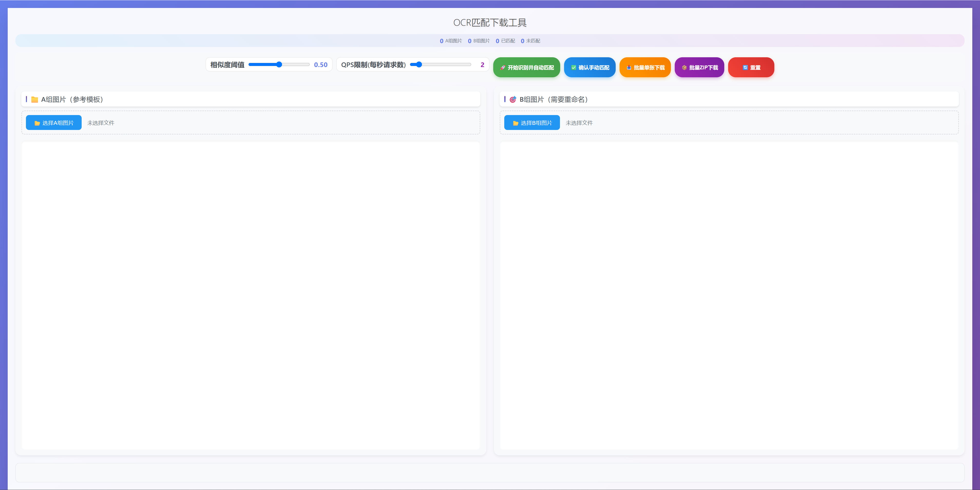
Task: Click the target icon beside the B组图片 heading
Action: pyautogui.click(x=513, y=100)
